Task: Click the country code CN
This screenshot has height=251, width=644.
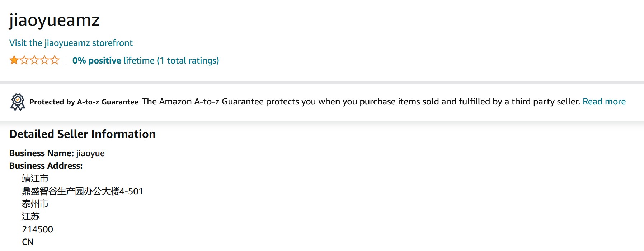Action: pos(28,242)
